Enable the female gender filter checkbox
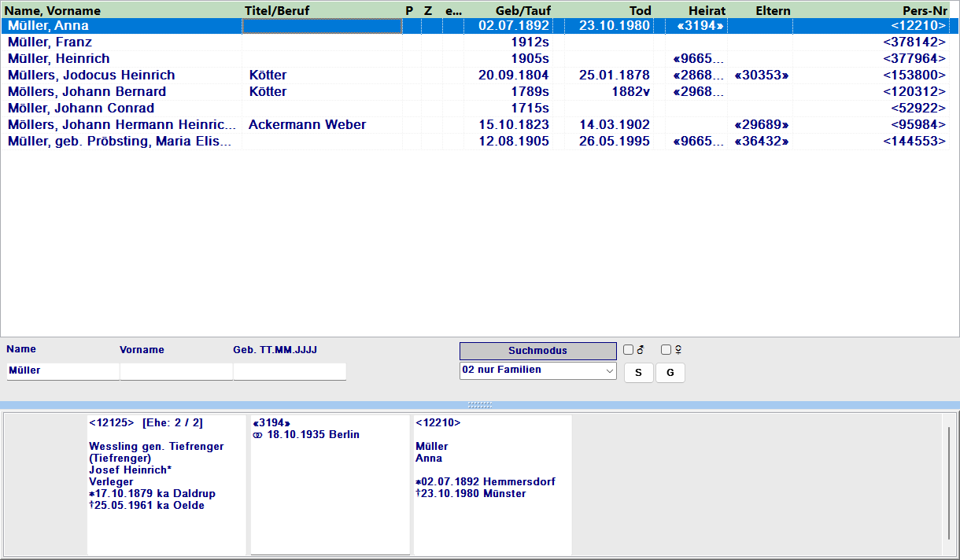This screenshot has width=960, height=560. (666, 350)
